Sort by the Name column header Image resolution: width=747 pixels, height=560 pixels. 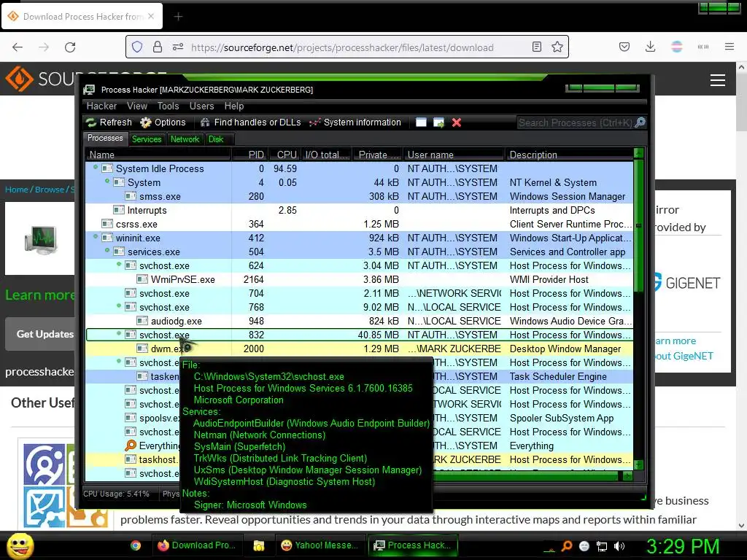tap(158, 155)
